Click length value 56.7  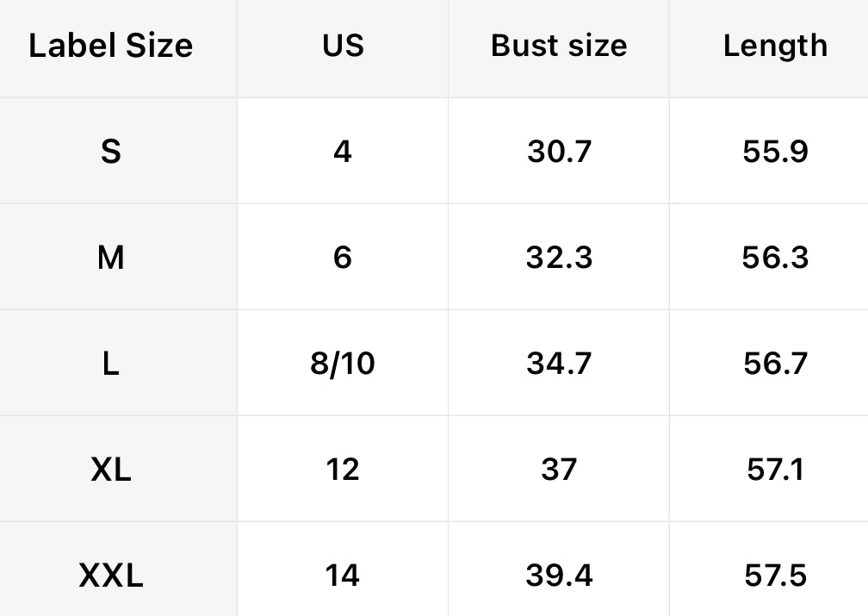775,364
